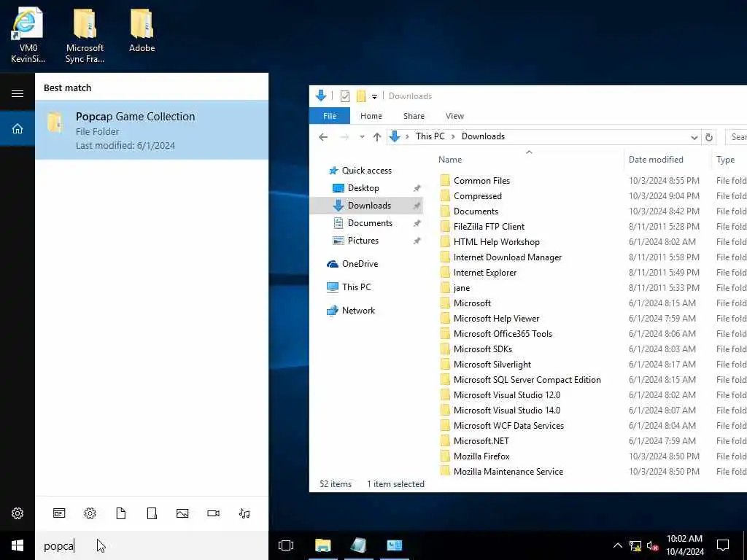Go up one folder level in Explorer
This screenshot has height=560, width=747.
point(377,137)
